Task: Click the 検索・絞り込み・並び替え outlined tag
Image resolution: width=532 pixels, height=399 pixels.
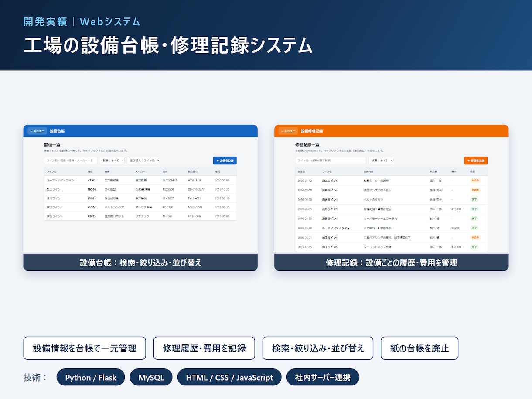Action: coord(318,348)
